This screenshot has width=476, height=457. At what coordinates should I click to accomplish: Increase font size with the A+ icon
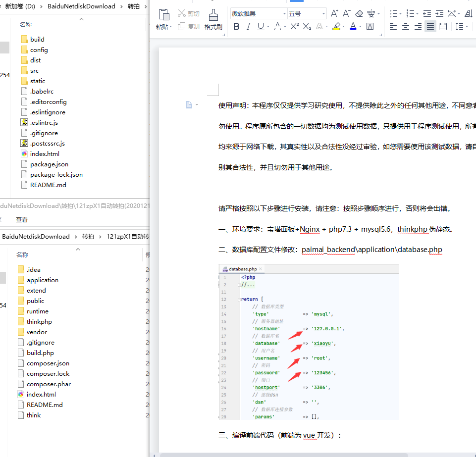point(334,13)
